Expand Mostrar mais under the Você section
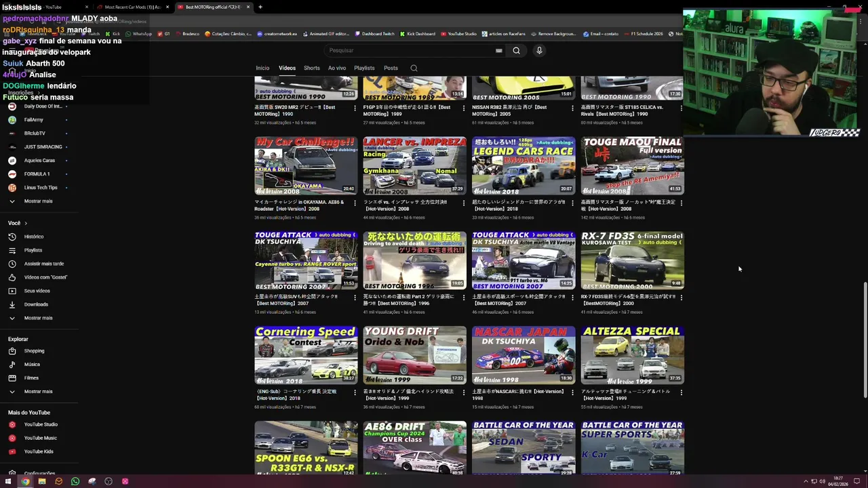This screenshot has height=488, width=868. point(38,318)
